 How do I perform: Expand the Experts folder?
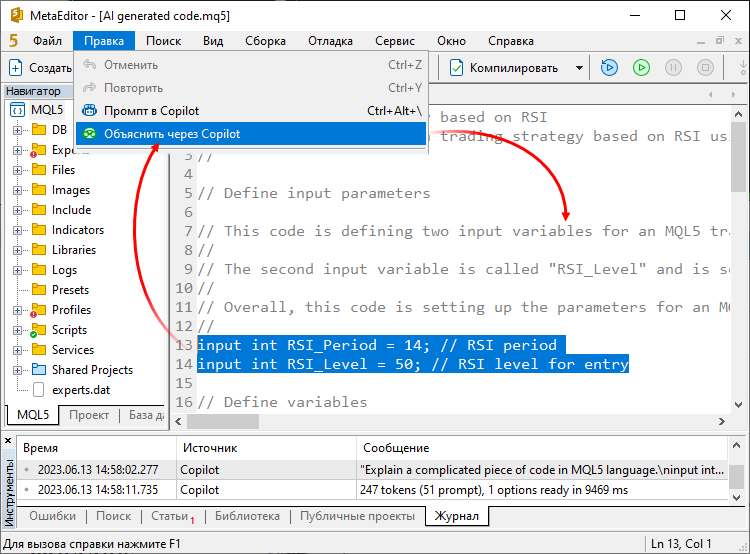(17, 150)
